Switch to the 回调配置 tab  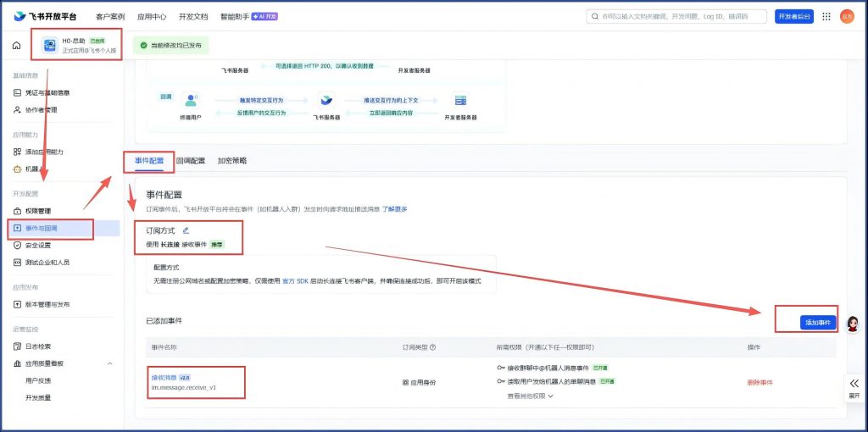point(190,160)
